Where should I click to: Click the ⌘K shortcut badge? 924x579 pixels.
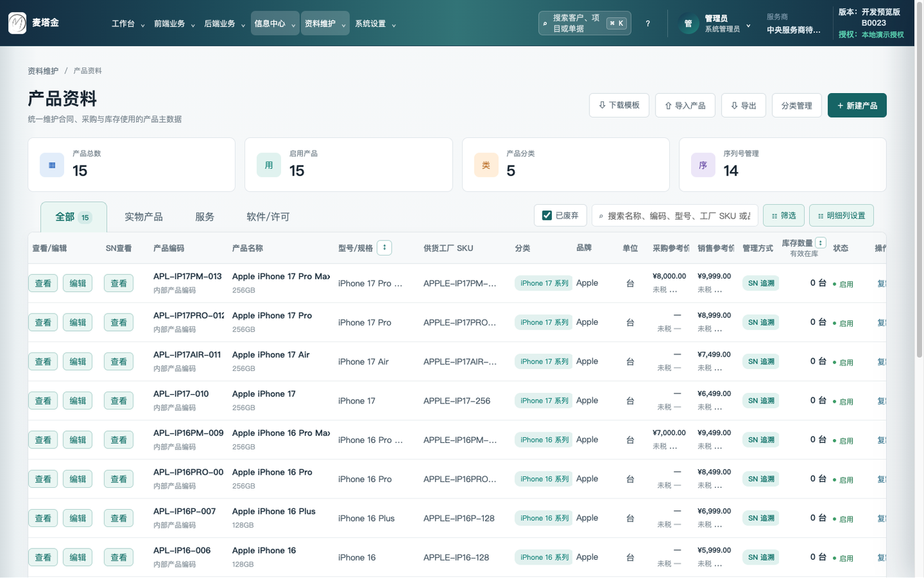pos(616,23)
